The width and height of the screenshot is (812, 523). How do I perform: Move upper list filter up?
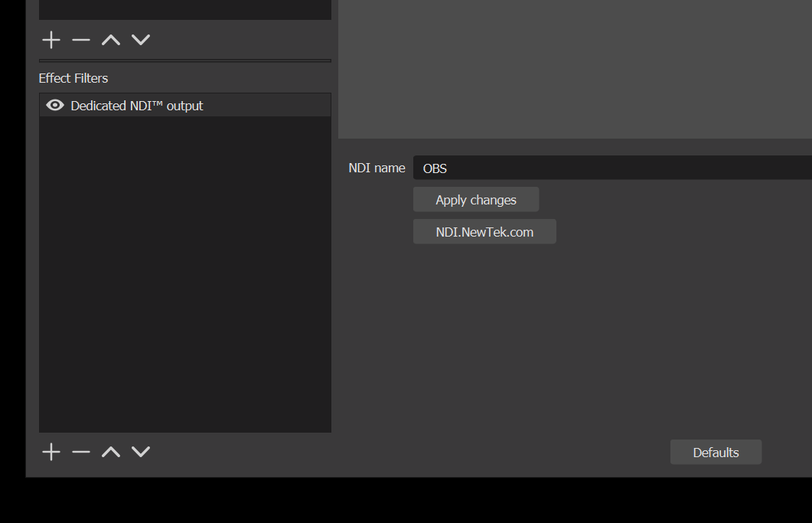click(x=111, y=40)
